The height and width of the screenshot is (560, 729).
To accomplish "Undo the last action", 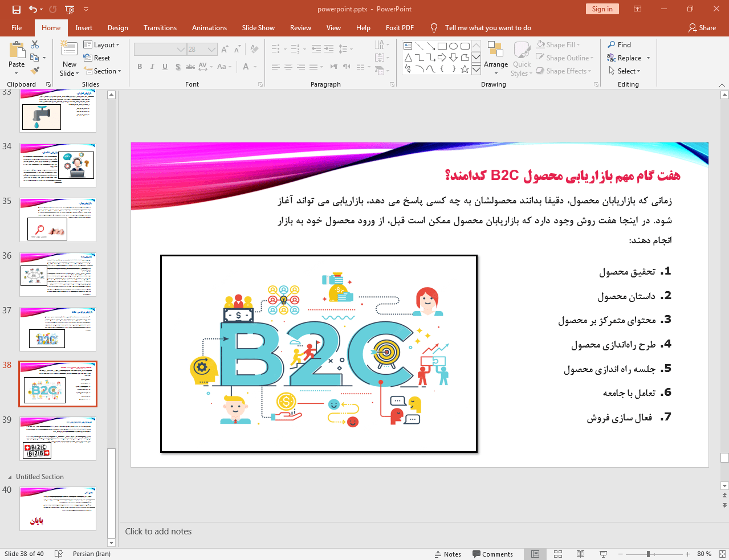I will pos(32,9).
